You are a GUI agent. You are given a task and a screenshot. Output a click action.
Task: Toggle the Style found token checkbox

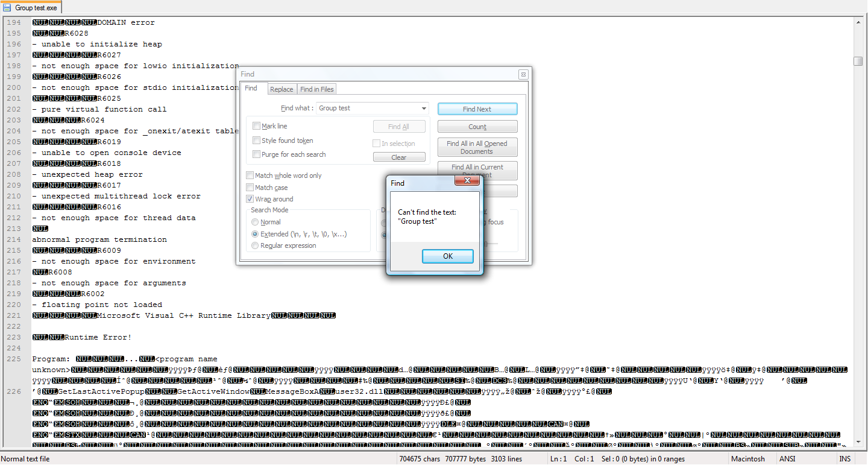click(257, 141)
